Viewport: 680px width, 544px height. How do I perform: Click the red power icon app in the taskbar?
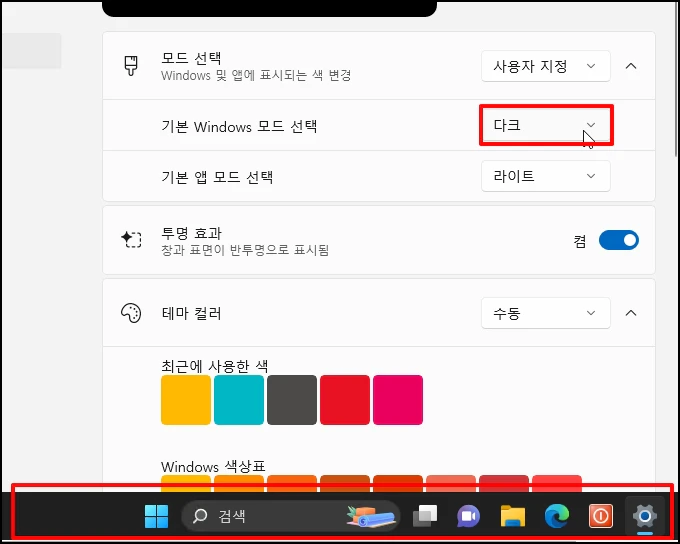[x=601, y=516]
